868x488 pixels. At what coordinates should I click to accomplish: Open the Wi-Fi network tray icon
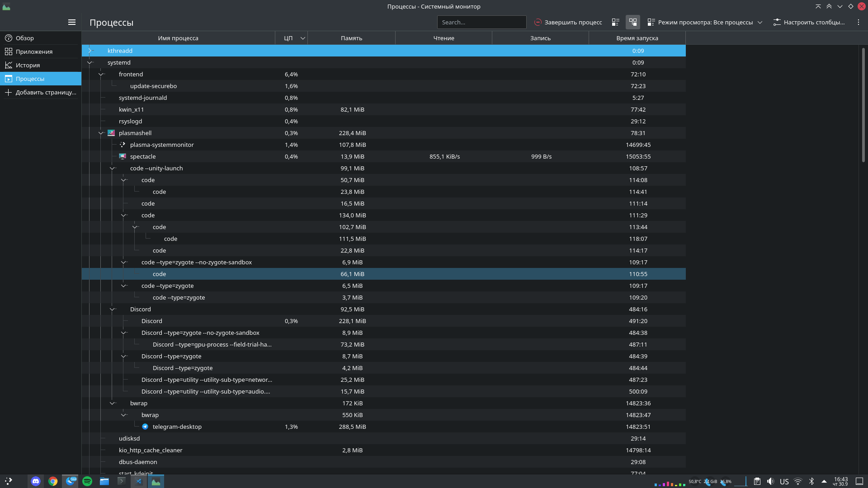click(798, 481)
